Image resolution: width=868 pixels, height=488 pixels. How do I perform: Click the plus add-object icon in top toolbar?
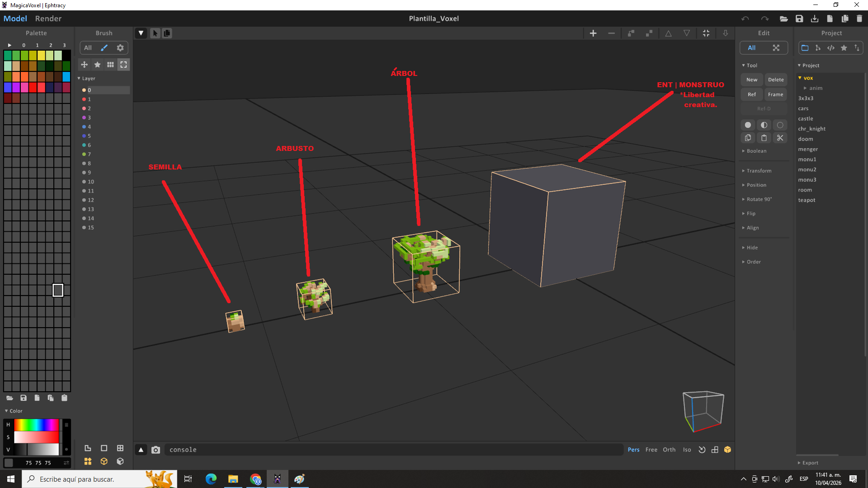[593, 33]
